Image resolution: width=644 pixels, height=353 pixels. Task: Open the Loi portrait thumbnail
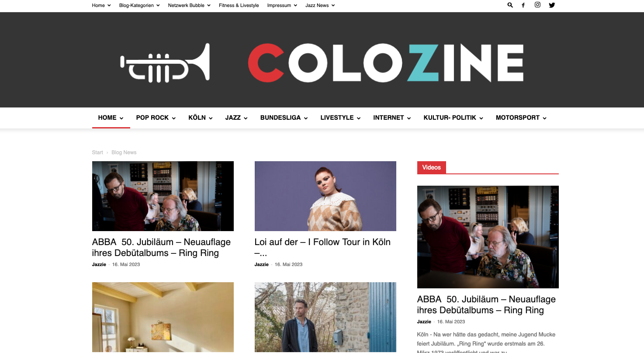click(x=325, y=196)
